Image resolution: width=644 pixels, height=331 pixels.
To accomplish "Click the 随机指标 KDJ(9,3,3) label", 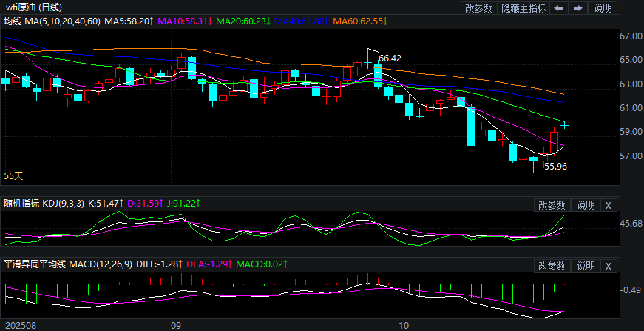I will 44,203.
